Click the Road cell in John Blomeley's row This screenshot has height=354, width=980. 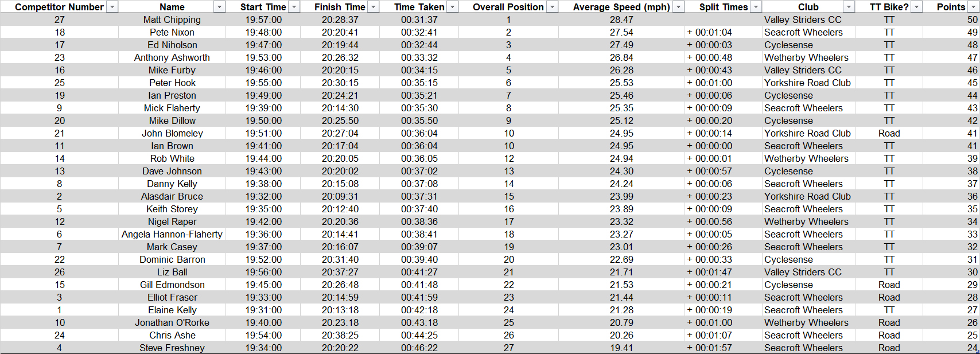pos(889,133)
